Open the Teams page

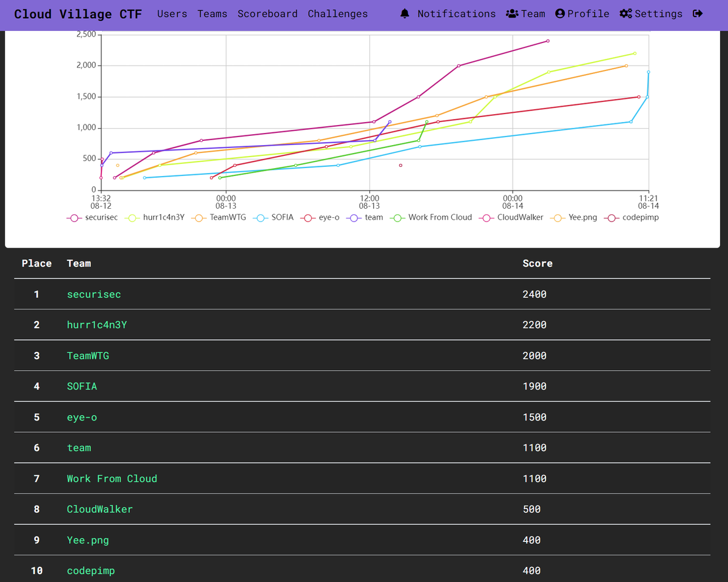point(212,13)
